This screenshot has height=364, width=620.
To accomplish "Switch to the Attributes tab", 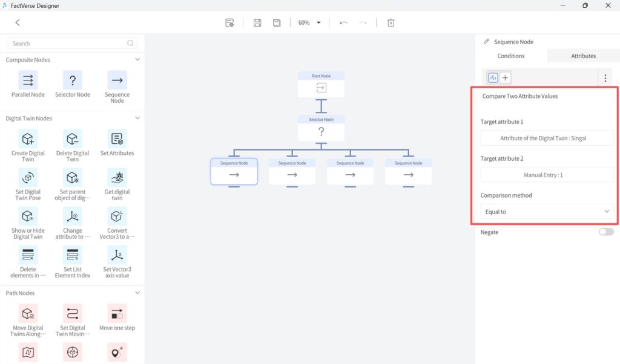I will click(582, 55).
